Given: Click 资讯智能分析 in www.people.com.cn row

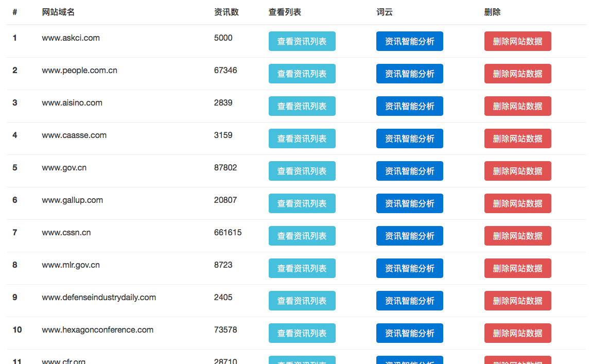Looking at the screenshot, I should (x=410, y=74).
